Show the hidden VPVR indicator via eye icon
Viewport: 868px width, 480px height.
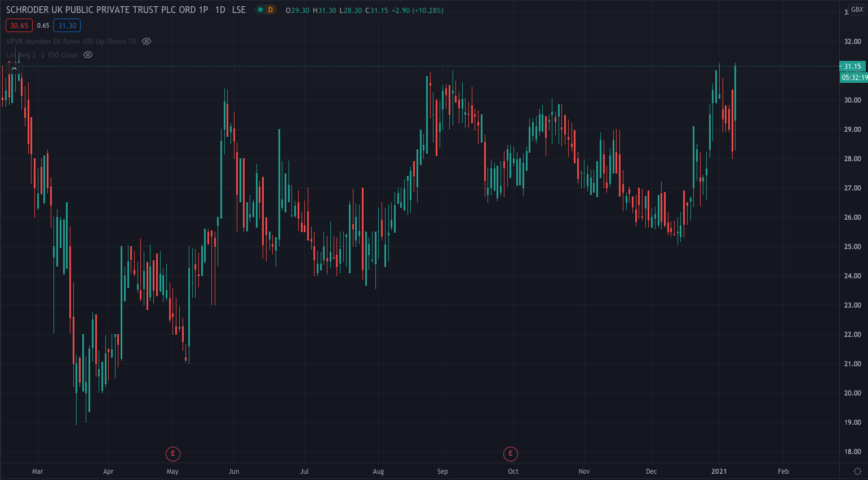point(147,41)
